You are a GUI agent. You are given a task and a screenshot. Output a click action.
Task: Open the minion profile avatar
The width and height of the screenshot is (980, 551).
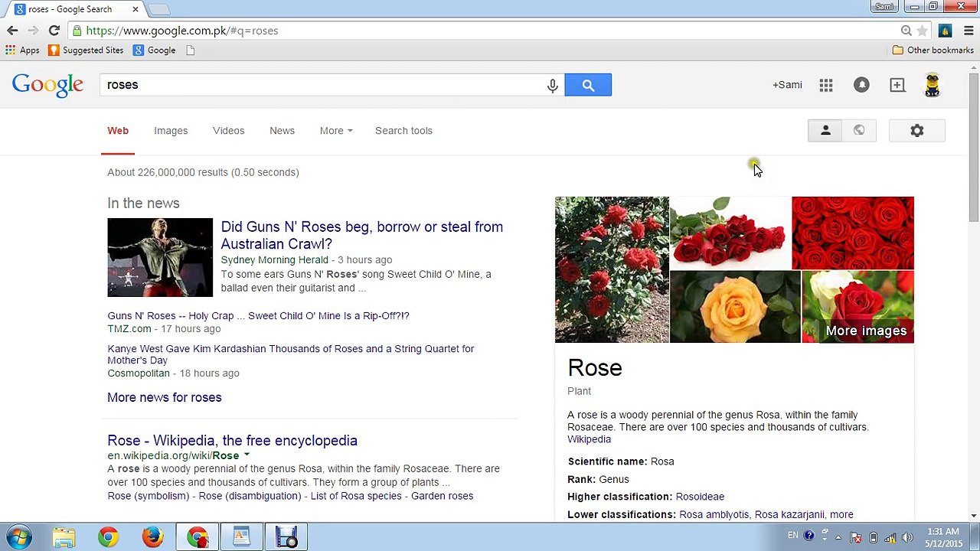(x=932, y=85)
